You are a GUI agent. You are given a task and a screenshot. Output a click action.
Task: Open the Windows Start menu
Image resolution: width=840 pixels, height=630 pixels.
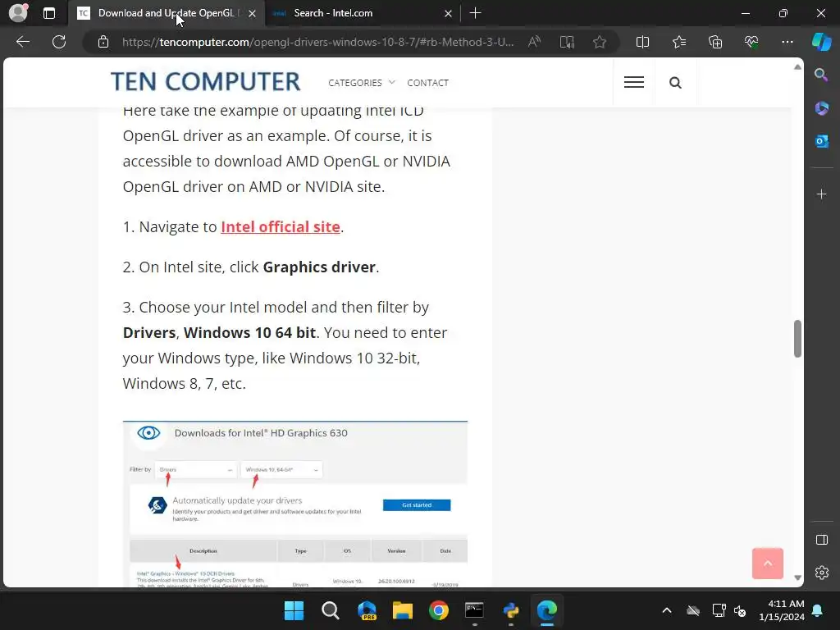point(294,610)
